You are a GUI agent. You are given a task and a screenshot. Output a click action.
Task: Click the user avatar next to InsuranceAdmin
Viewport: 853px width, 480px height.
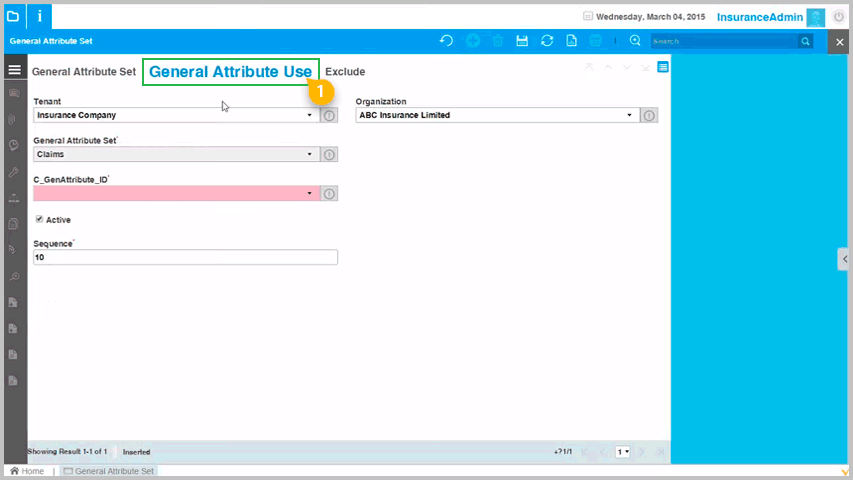(x=815, y=17)
